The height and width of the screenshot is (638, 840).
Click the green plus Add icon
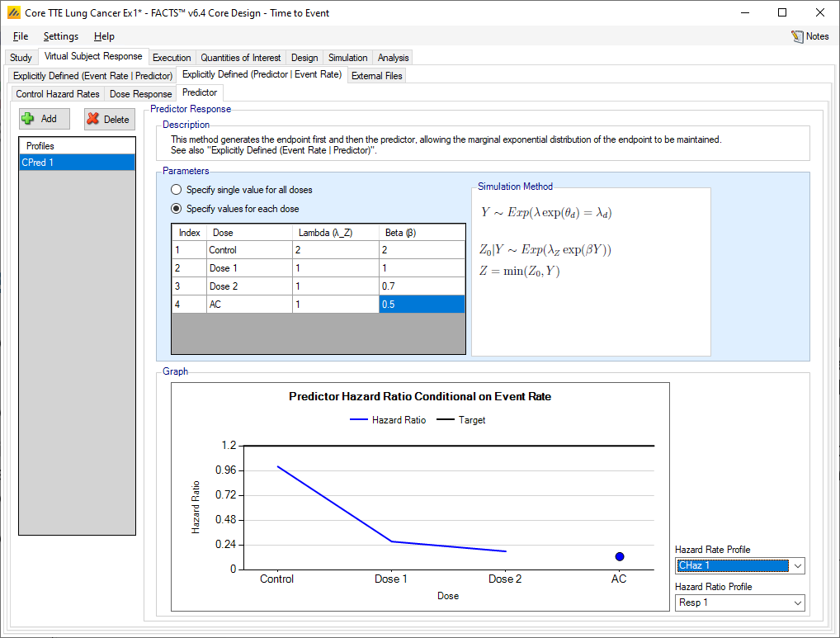click(x=28, y=119)
